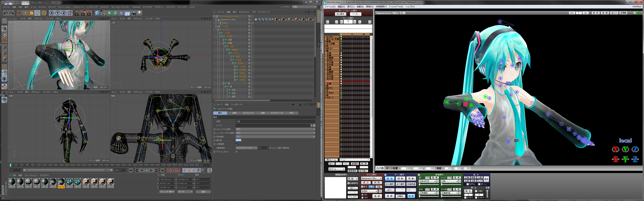Toggle the X axis lock icon
This screenshot has width=644, height=201.
coord(51,13)
